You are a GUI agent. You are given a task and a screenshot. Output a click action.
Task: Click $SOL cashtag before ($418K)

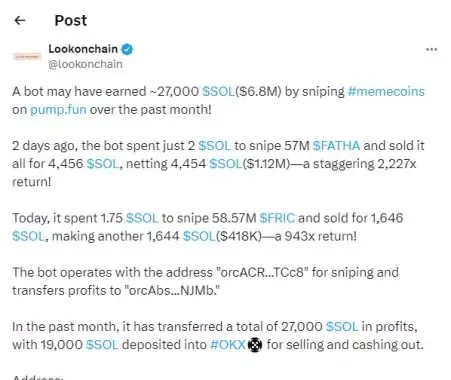(199, 236)
